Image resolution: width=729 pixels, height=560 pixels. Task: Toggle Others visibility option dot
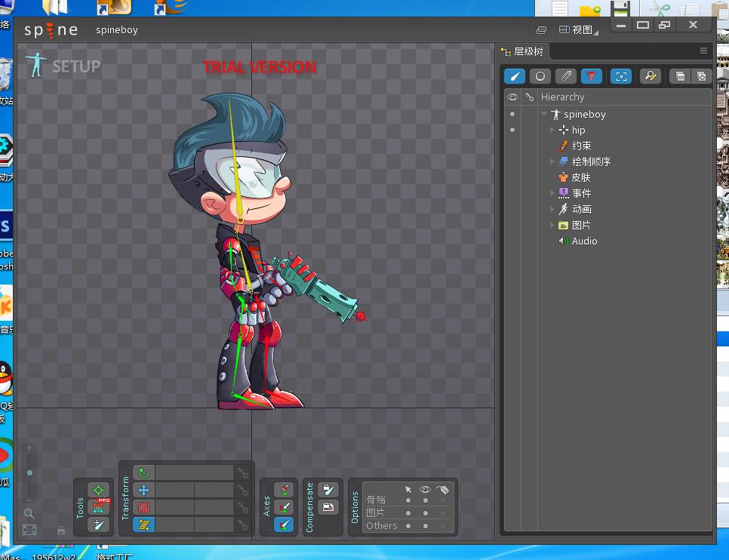[426, 526]
